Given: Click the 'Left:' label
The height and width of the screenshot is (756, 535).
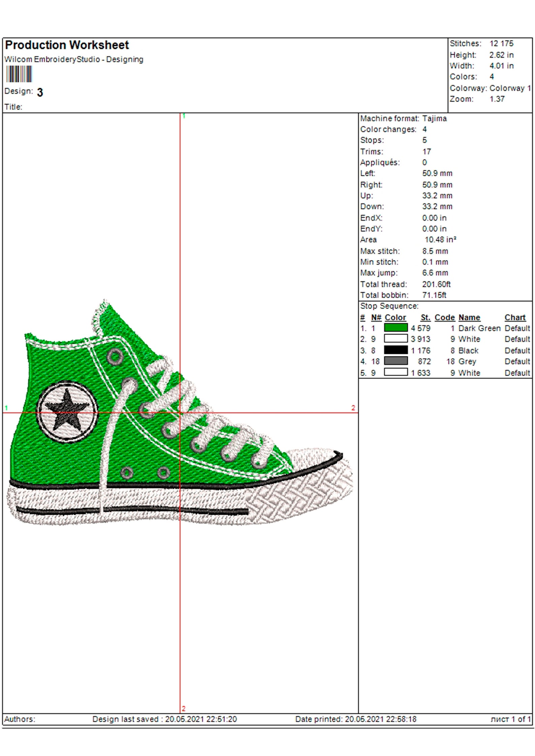Looking at the screenshot, I should point(368,173).
